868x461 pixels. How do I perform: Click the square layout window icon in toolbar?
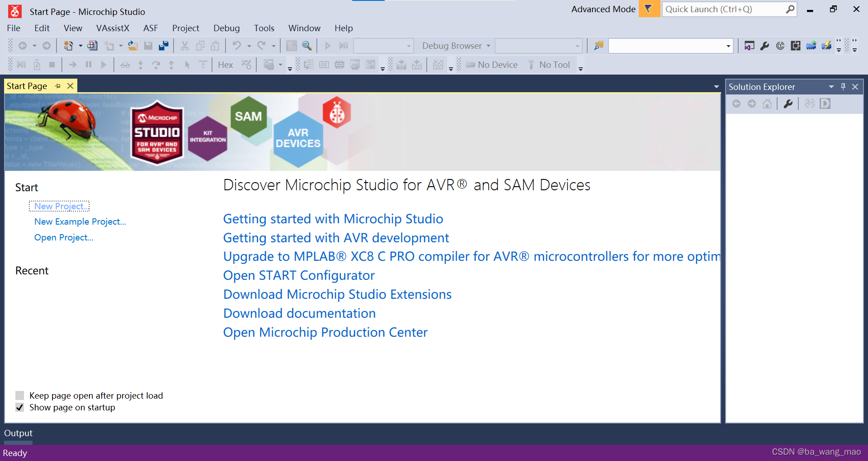pyautogui.click(x=796, y=46)
